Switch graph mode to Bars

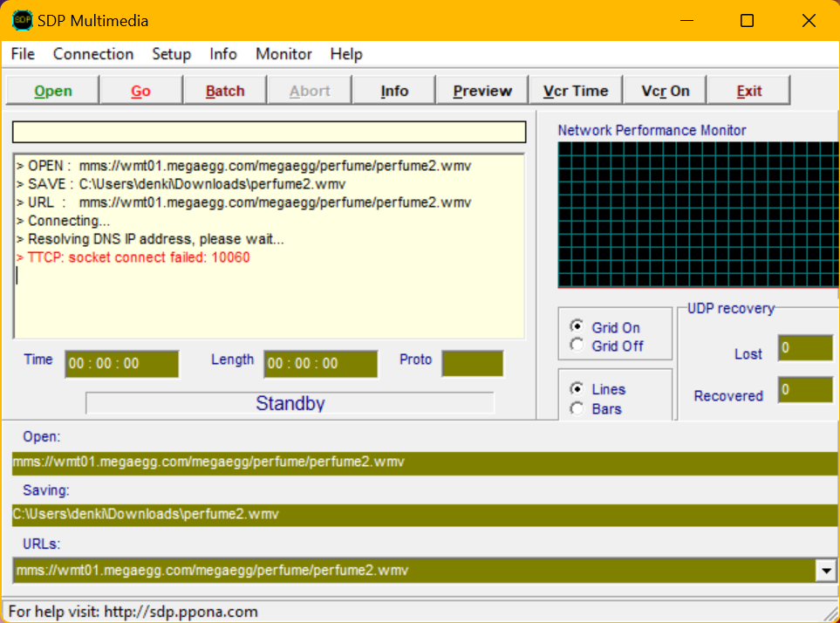577,408
